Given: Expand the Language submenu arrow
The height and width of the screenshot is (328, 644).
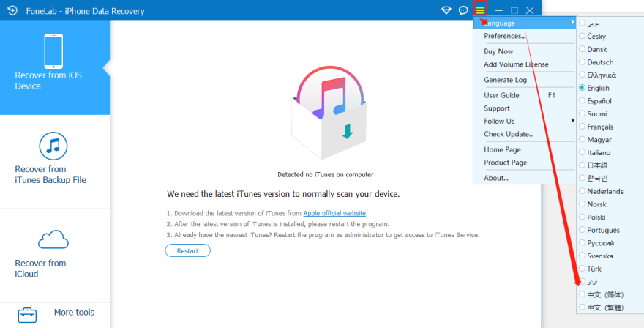Looking at the screenshot, I should pyautogui.click(x=572, y=23).
